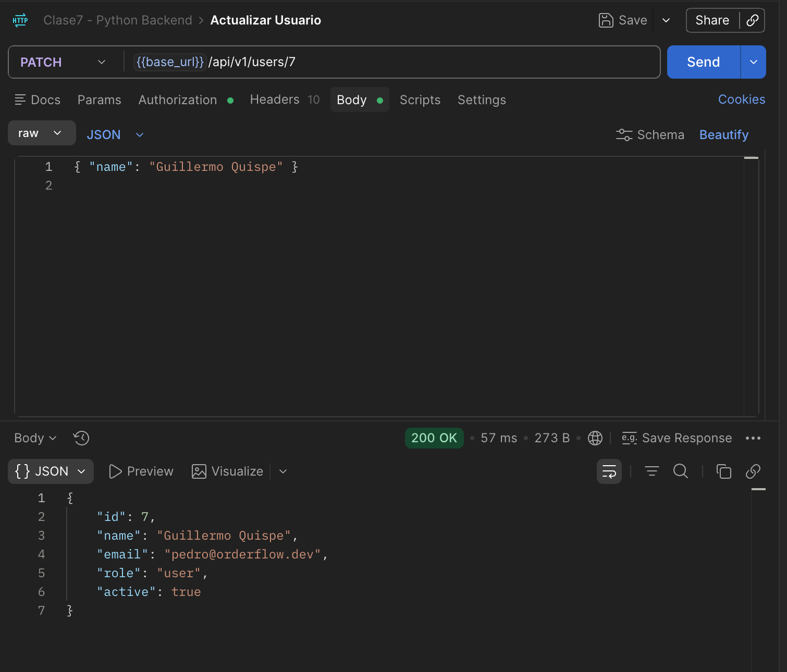Open the Cookies link
The width and height of the screenshot is (787, 672).
point(742,99)
